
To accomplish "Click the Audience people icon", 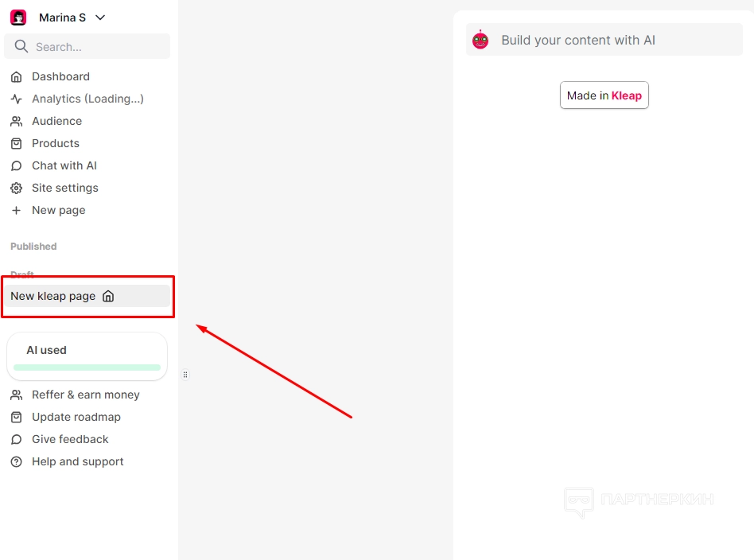I will pos(16,122).
